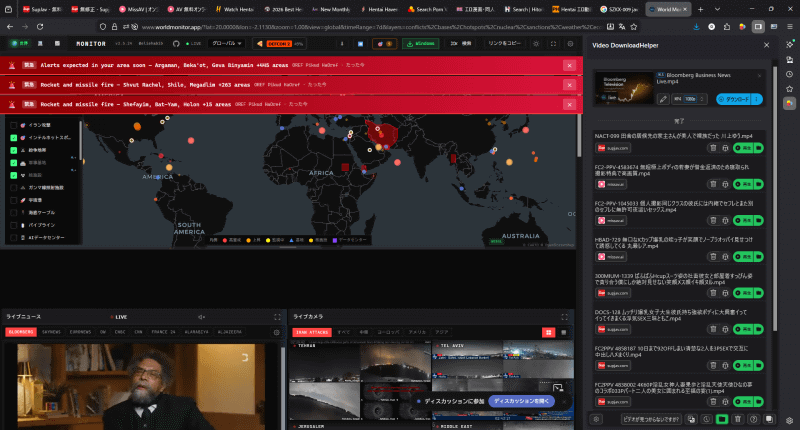This screenshot has height=430, width=800.
Task: Expand the DEFCON 2 indicator
Action: 280,44
